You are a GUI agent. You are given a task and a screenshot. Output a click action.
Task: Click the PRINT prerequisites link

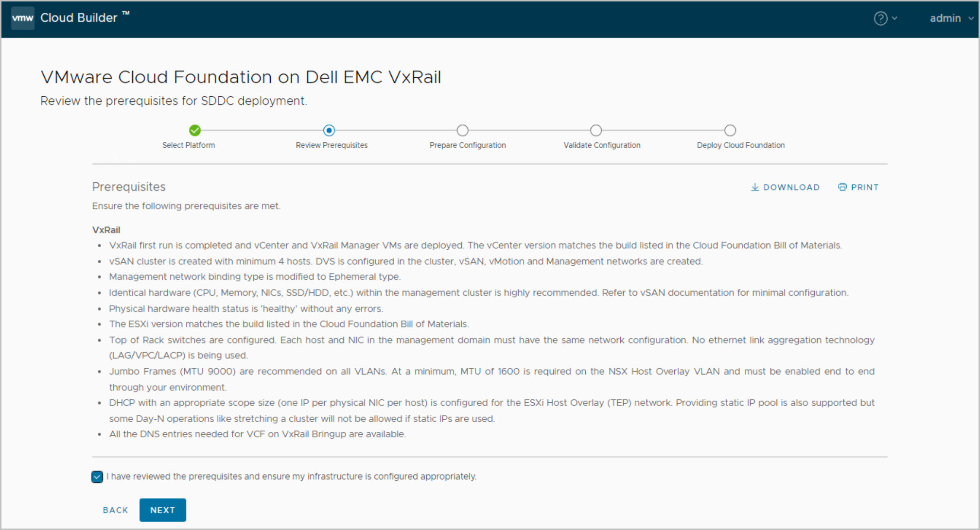[x=864, y=187]
